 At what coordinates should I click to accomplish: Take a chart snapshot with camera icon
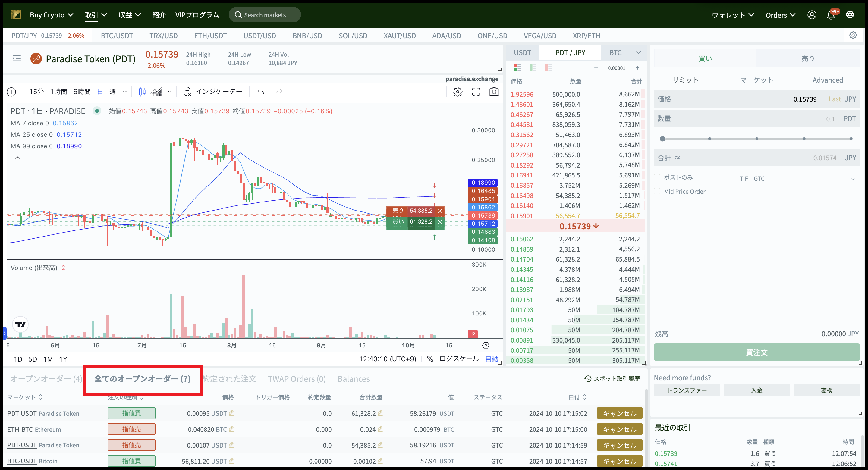[x=494, y=92]
